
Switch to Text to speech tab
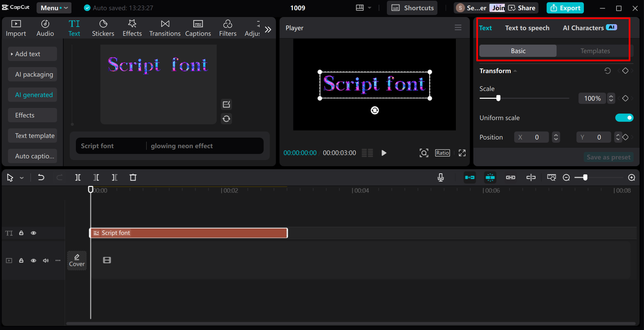pyautogui.click(x=527, y=28)
